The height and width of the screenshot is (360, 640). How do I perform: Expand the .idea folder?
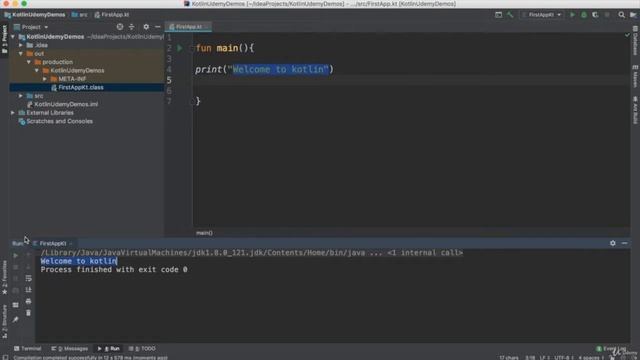click(21, 45)
